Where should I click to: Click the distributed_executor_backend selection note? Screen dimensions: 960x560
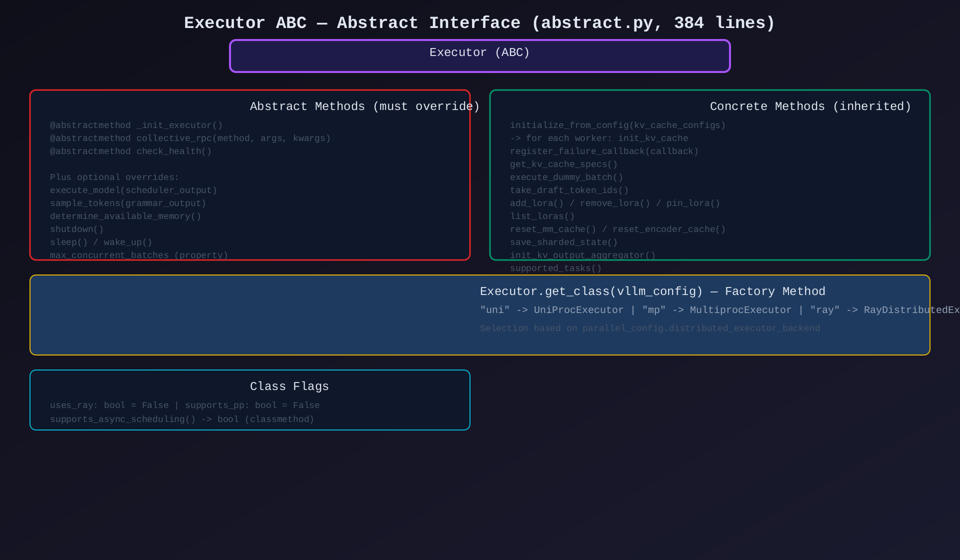650,328
